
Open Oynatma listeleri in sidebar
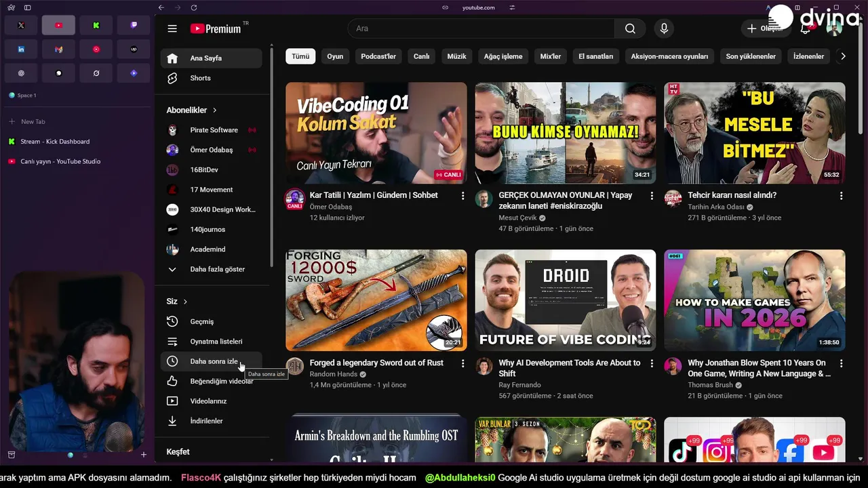click(211, 342)
